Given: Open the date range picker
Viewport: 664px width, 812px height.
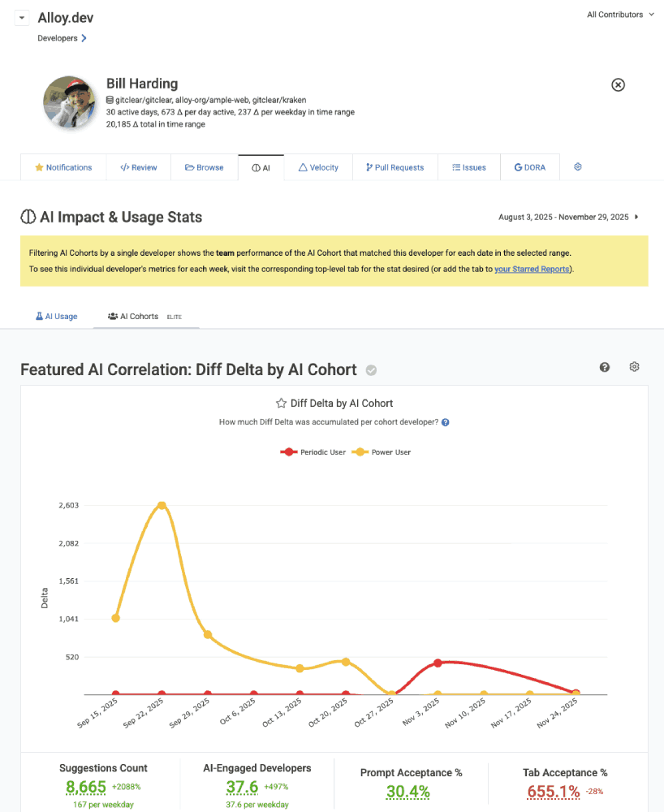Looking at the screenshot, I should click(x=569, y=217).
